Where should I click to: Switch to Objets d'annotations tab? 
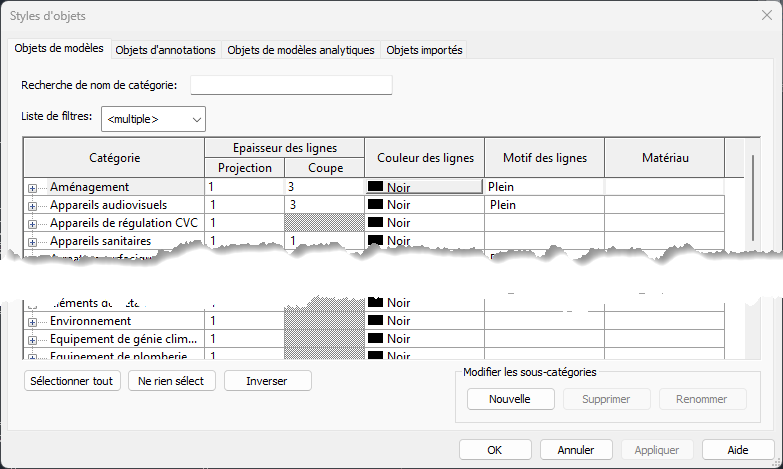coord(165,50)
